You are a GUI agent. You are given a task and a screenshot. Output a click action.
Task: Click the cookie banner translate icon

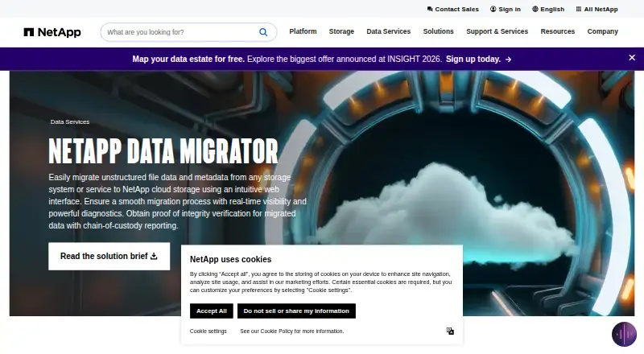tap(450, 331)
